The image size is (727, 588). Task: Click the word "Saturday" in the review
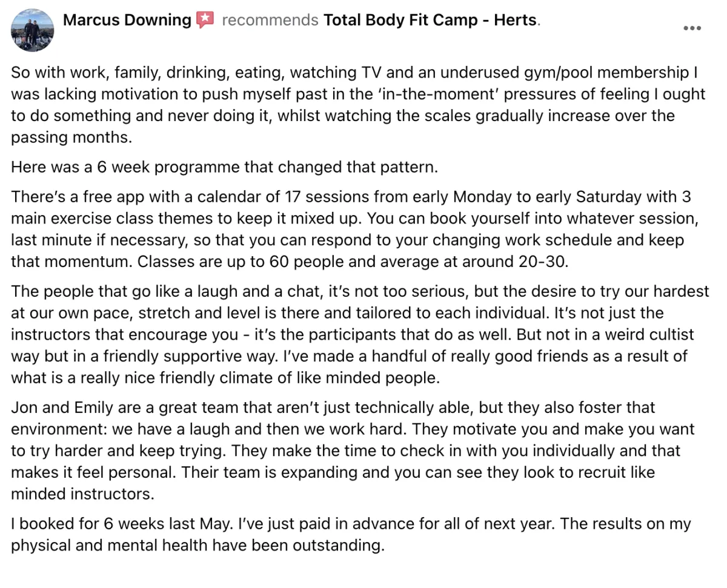[612, 197]
